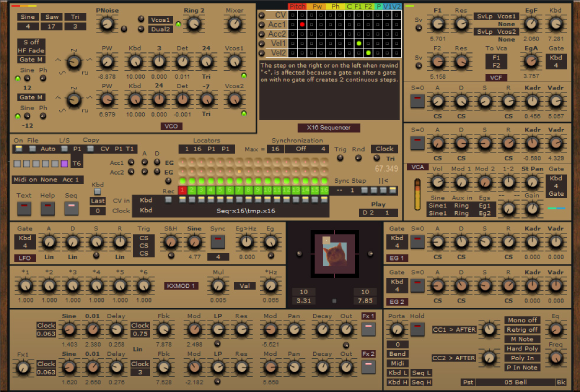Open the 05 Bell preset selector
This screenshot has height=392, width=580.
pyautogui.click(x=516, y=382)
